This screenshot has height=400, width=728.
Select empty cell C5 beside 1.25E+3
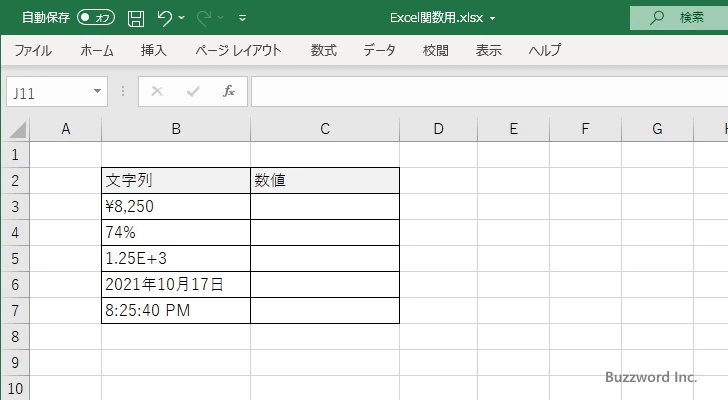pos(325,258)
